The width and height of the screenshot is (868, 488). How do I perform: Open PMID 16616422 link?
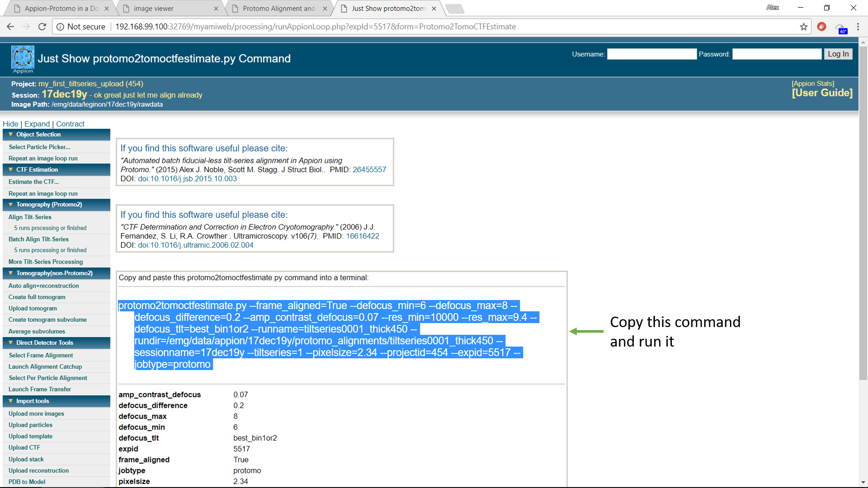coord(362,236)
